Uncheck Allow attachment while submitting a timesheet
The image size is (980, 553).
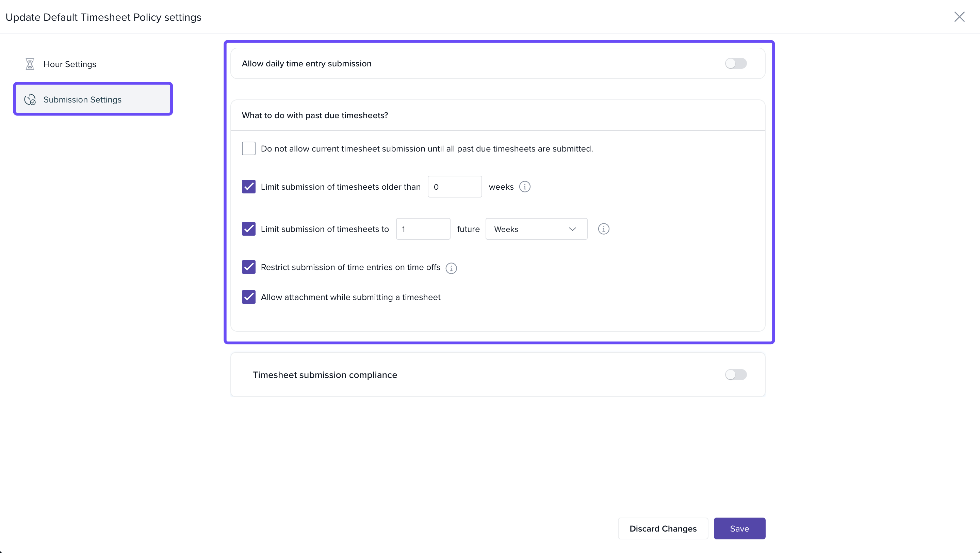pos(249,297)
